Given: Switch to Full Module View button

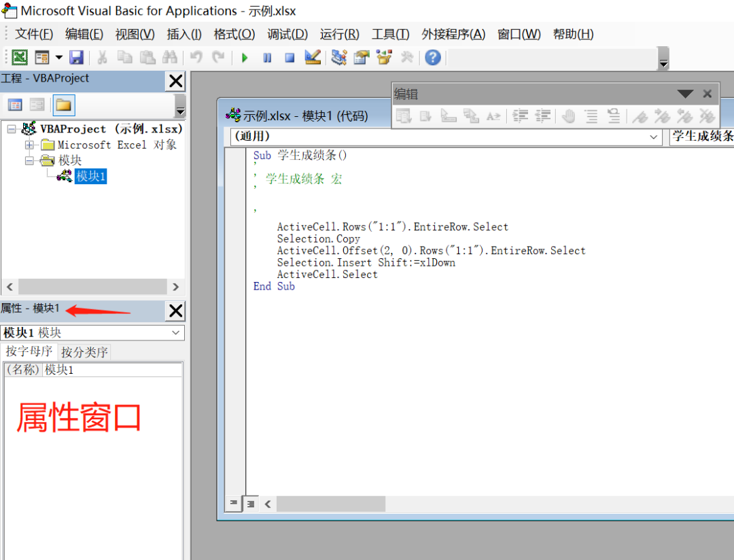Looking at the screenshot, I should pos(251,504).
